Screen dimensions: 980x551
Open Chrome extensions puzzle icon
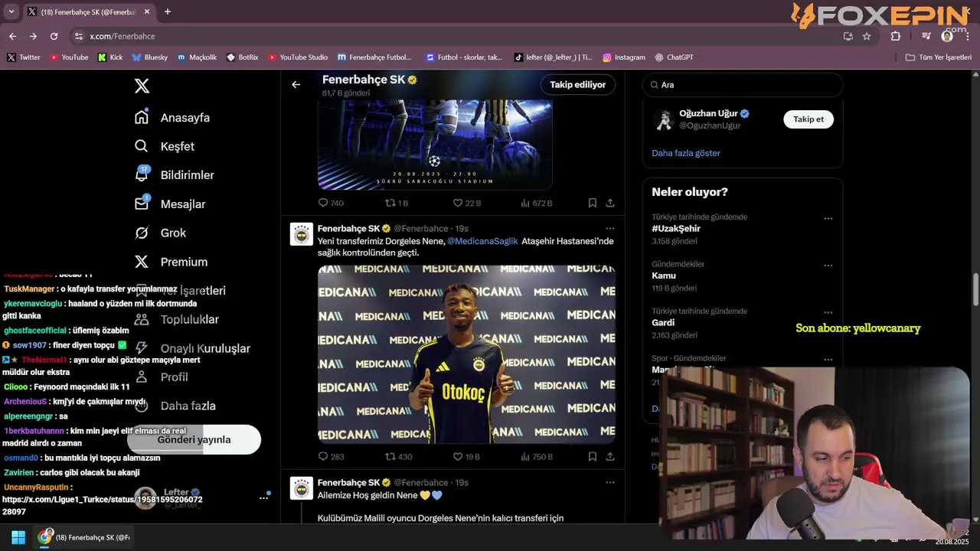coord(896,36)
